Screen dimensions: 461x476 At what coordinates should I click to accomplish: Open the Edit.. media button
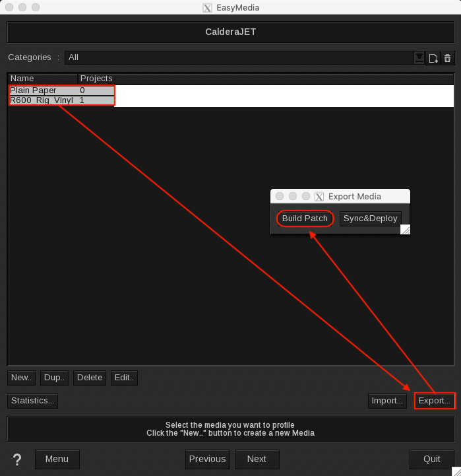pos(124,378)
